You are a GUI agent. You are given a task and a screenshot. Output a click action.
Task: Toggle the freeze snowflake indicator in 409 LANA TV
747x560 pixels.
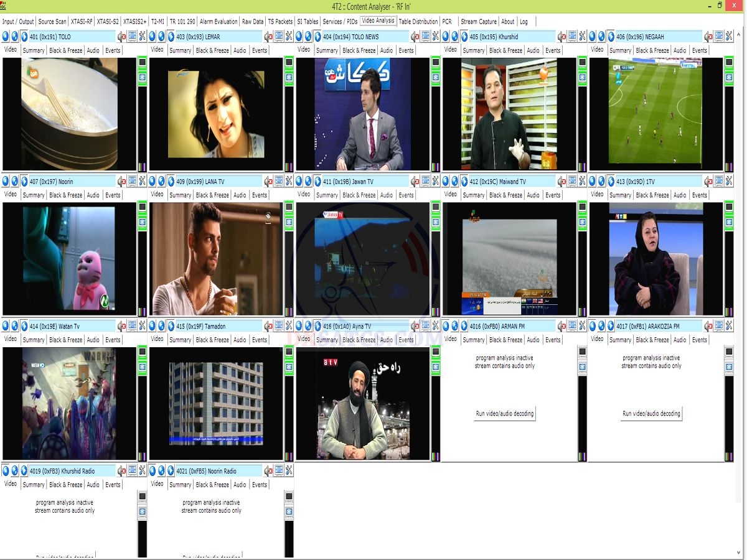[289, 222]
